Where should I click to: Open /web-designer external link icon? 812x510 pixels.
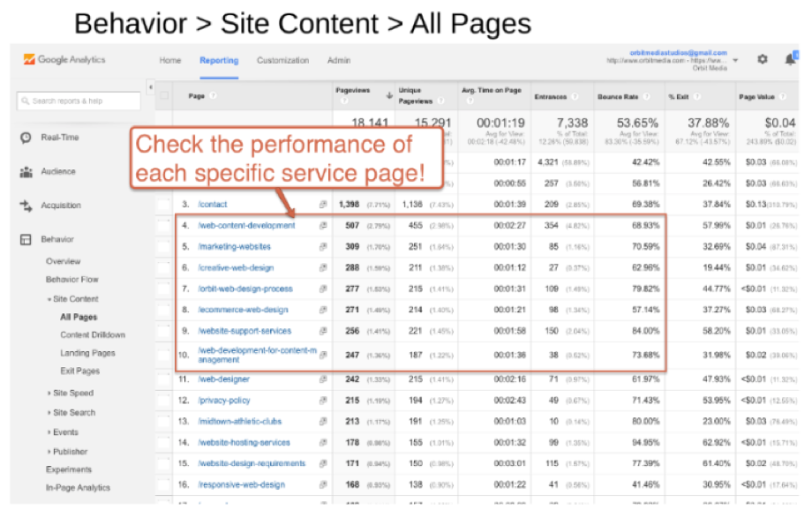coord(323,379)
